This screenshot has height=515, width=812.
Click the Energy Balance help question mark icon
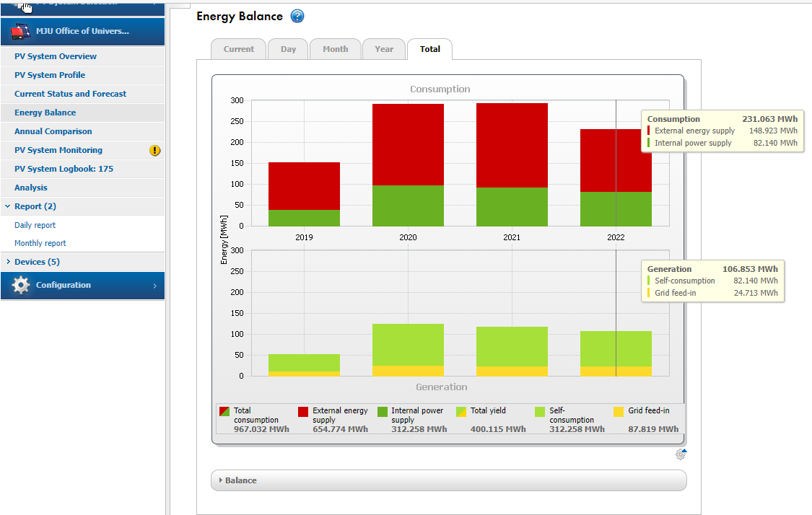click(297, 17)
